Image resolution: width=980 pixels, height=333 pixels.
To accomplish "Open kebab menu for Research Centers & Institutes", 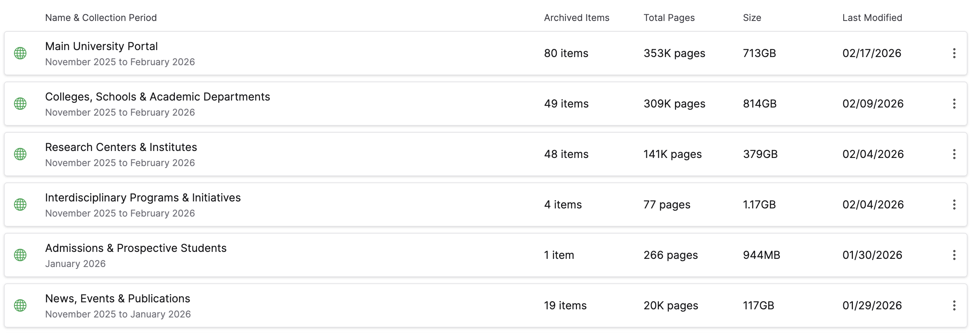I will [x=954, y=154].
